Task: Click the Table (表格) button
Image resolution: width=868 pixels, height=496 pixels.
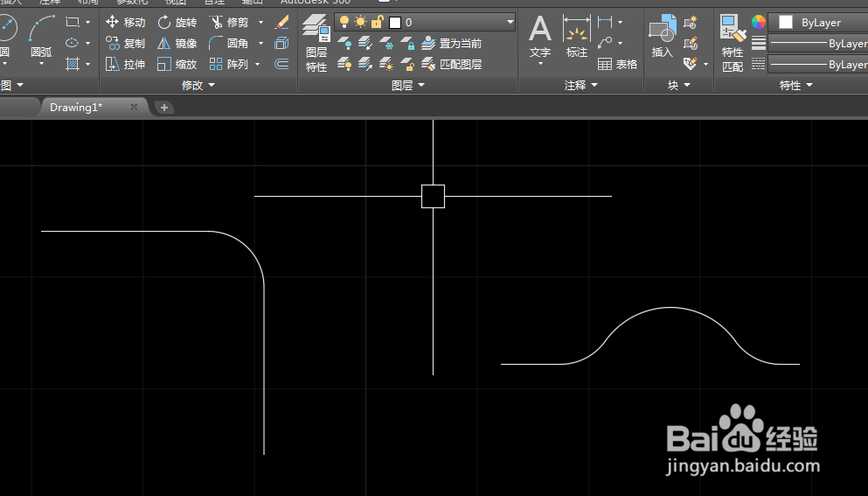Action: (618, 64)
